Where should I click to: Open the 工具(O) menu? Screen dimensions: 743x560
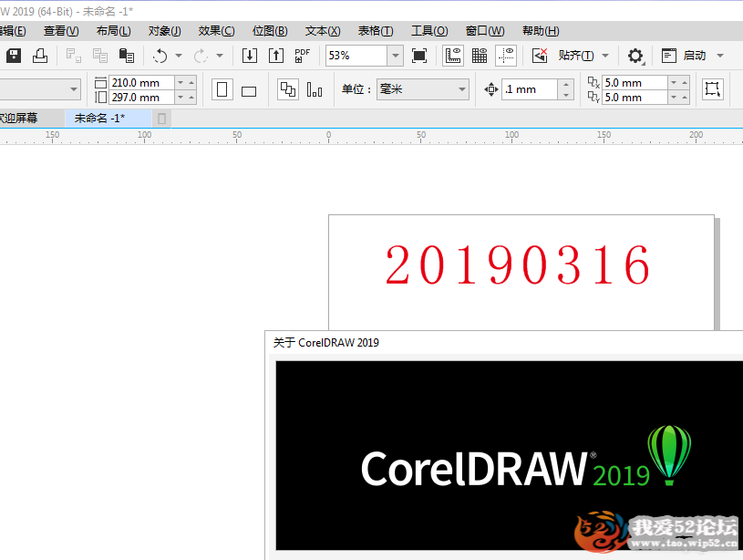pyautogui.click(x=429, y=31)
